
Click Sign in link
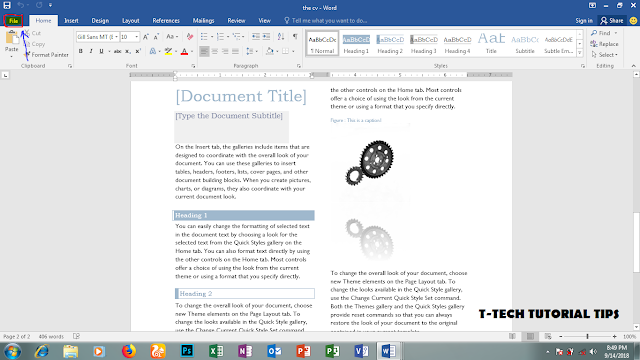[x=584, y=20]
